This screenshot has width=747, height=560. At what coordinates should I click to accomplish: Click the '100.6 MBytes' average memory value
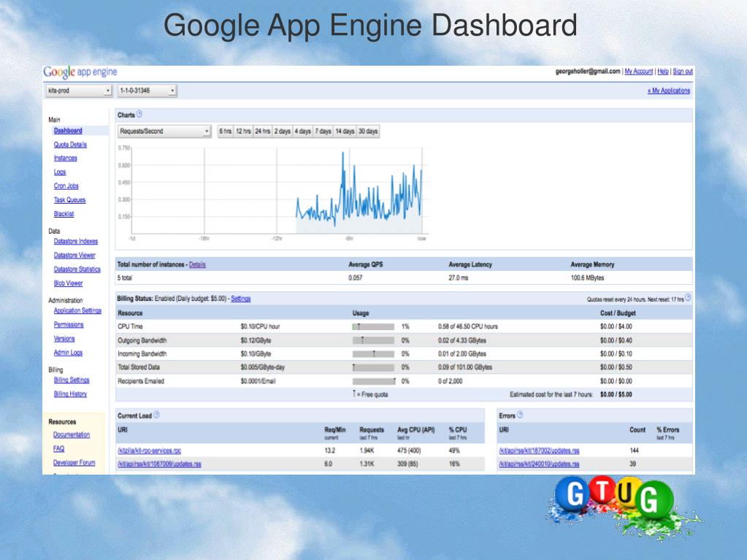(587, 277)
